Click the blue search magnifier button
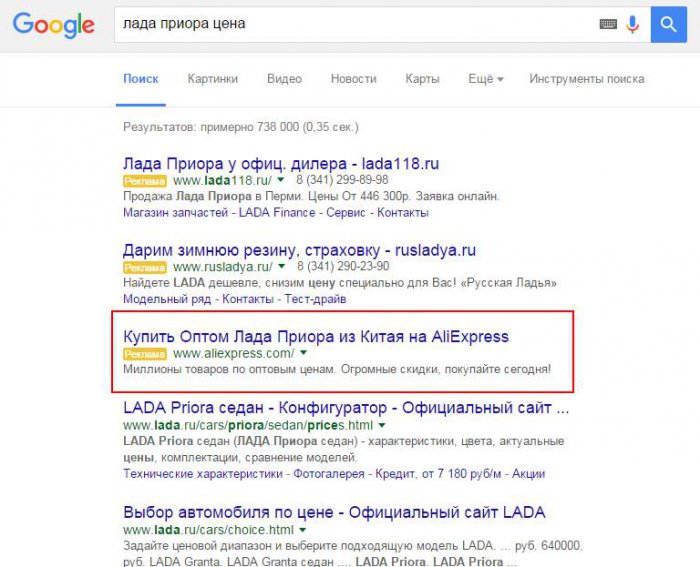Image resolution: width=700 pixels, height=567 pixels. click(668, 25)
